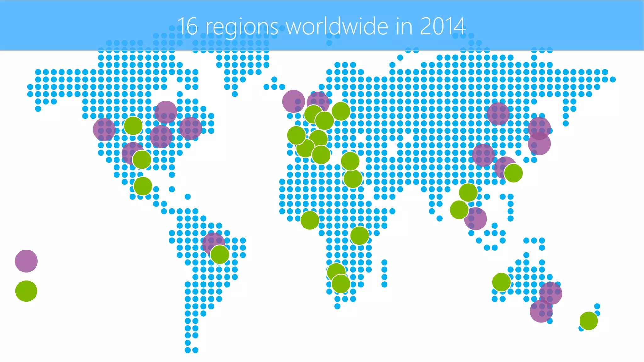644x362 pixels.
Task: Click the green marker on New Zealand
Action: pyautogui.click(x=589, y=321)
